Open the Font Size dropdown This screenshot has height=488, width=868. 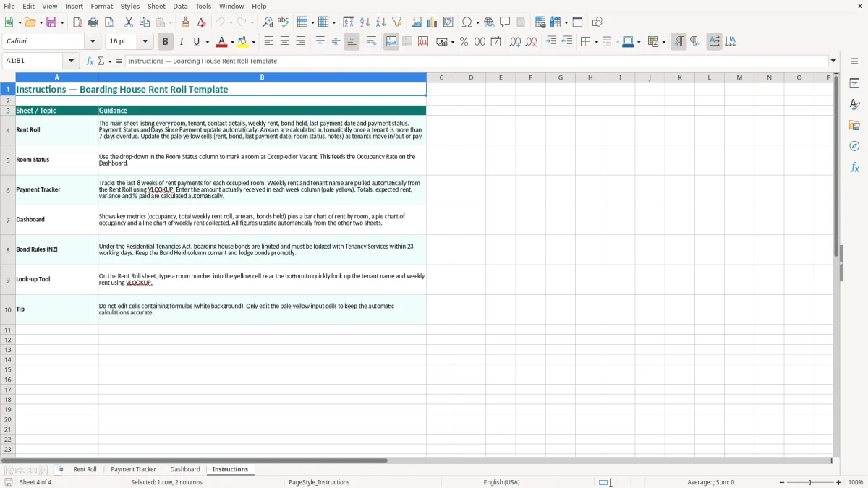145,42
